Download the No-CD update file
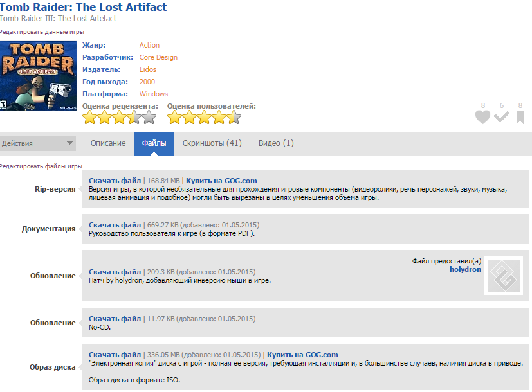Viewport: 532px width, 392px height. click(115, 319)
